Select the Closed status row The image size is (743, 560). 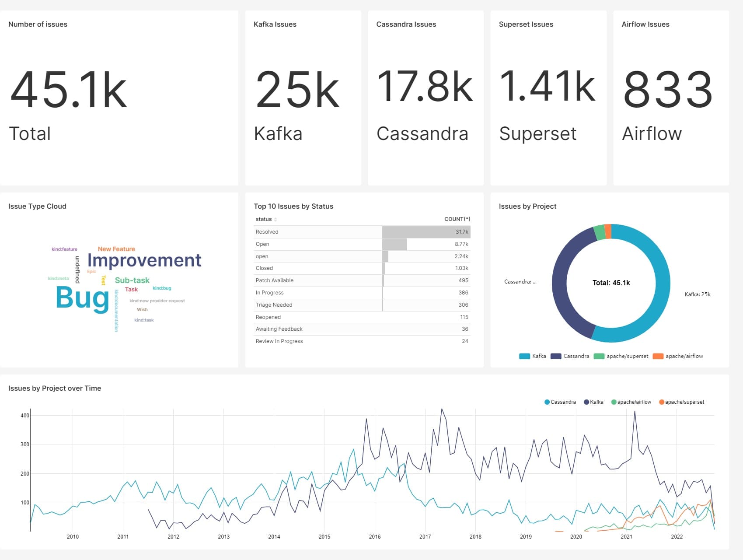point(362,268)
